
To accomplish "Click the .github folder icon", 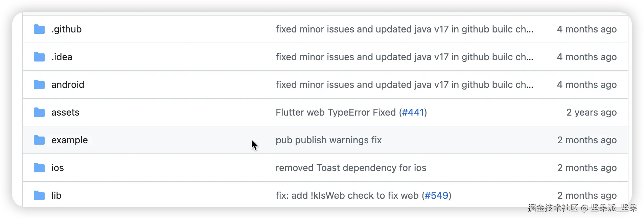I will point(39,29).
